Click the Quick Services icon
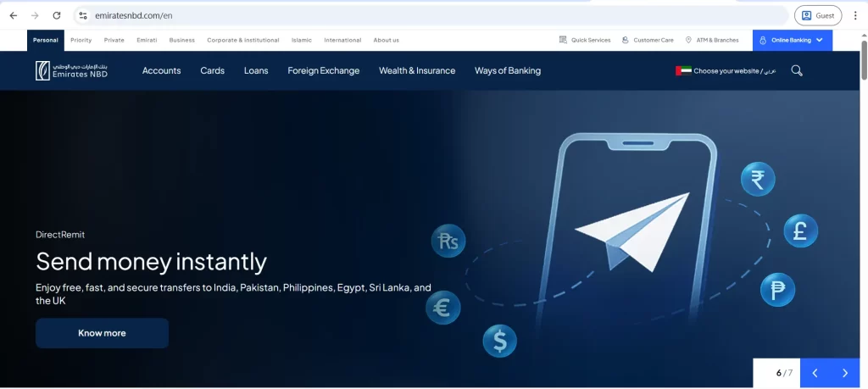868x389 pixels. [x=563, y=40]
